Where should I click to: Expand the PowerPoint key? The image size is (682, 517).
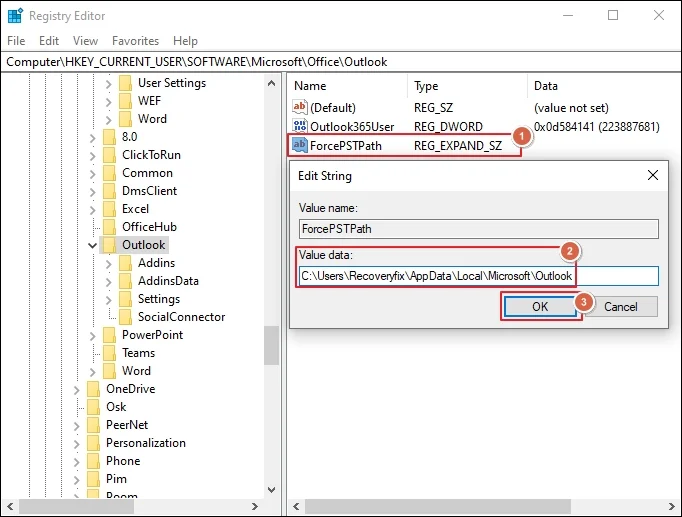tap(93, 336)
